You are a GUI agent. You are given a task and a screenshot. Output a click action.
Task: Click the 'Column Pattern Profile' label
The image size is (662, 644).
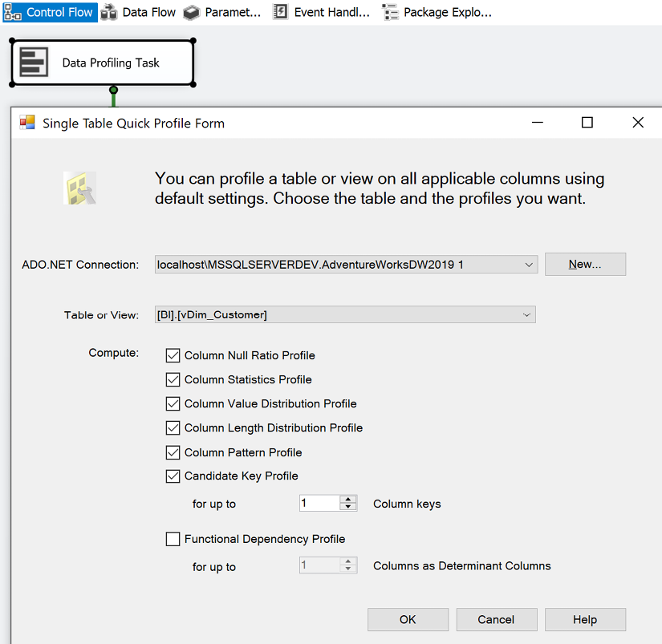243,452
